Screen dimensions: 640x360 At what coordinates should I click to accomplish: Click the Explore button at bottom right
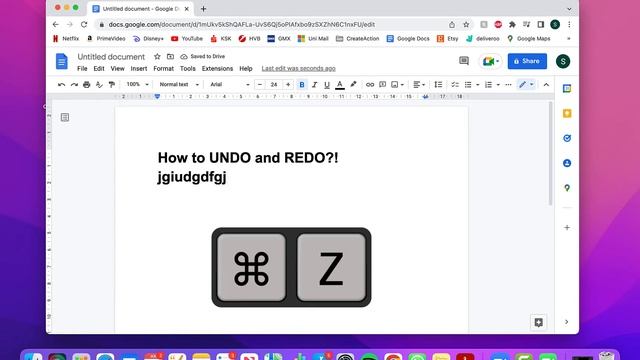click(539, 322)
